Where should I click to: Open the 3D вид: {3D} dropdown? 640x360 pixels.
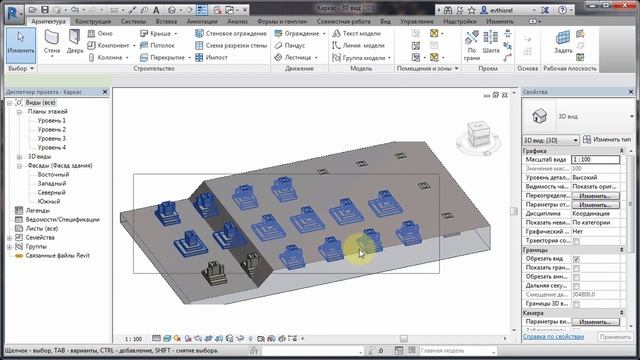point(551,140)
